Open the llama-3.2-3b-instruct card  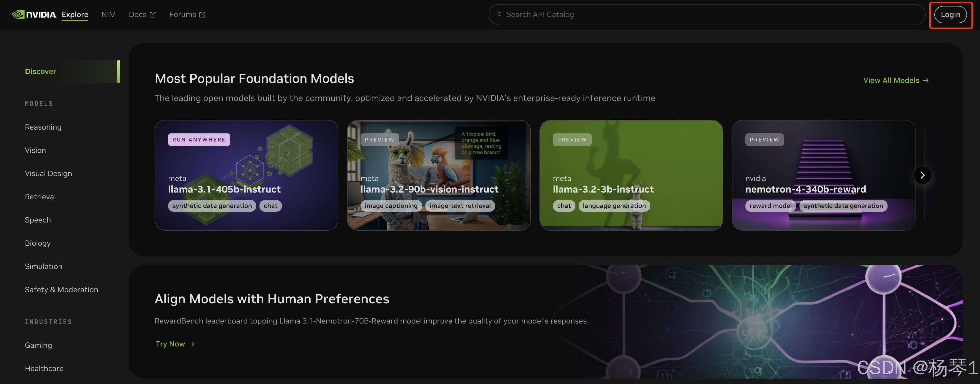coord(631,175)
